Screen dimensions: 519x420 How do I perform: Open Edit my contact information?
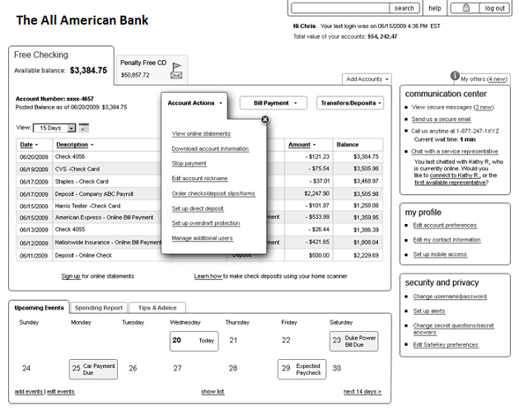click(x=447, y=240)
